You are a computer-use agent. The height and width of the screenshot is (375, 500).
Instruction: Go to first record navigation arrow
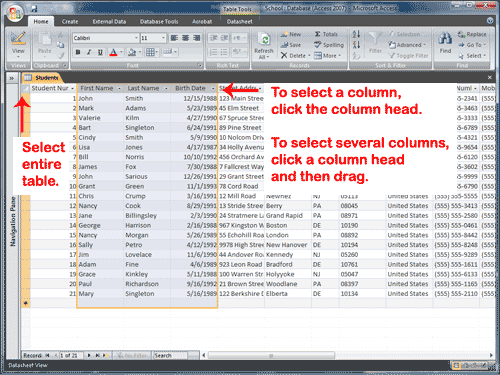[47, 355]
